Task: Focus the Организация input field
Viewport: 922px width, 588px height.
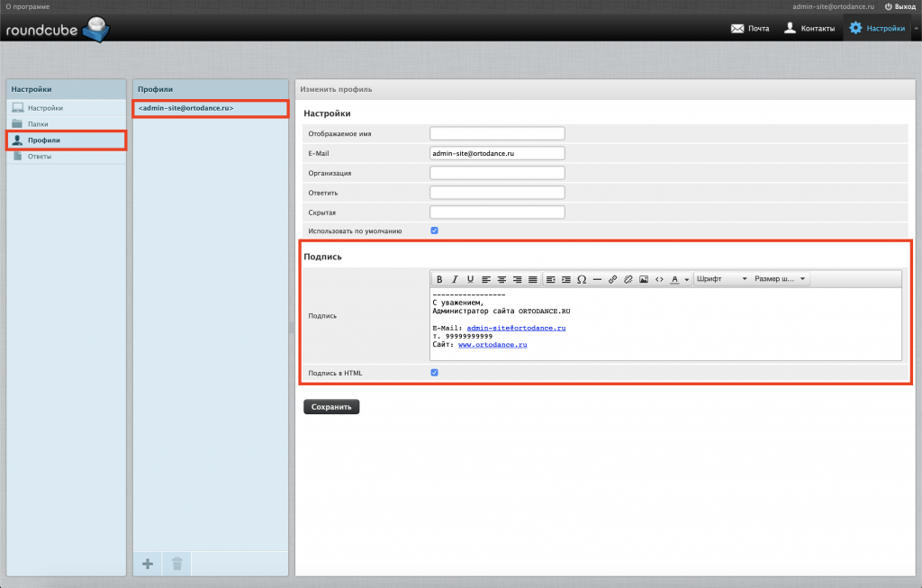Action: [497, 173]
